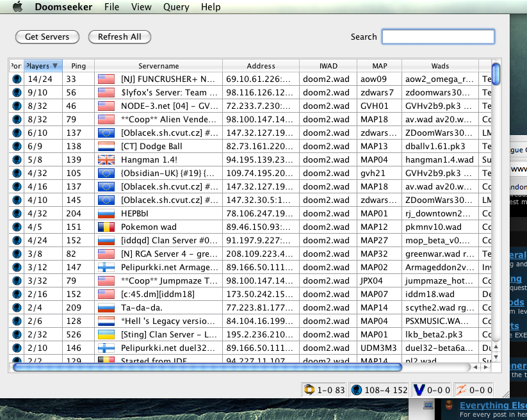Sort the server list by Ping column
Viewport: 527px width, 420px height.
click(x=78, y=65)
